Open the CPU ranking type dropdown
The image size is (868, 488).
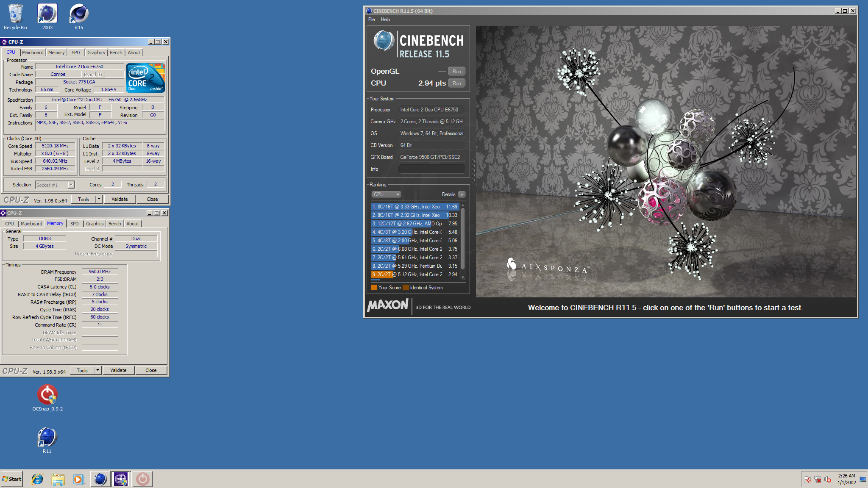(386, 194)
